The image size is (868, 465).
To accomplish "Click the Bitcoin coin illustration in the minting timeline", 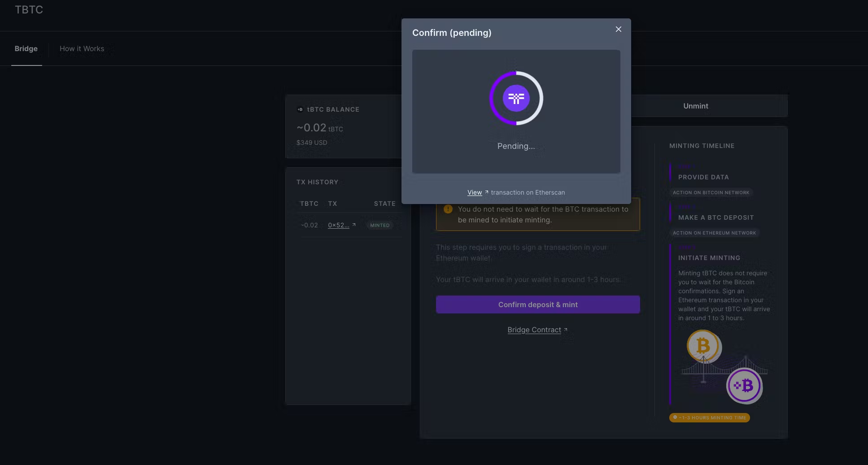I will [x=703, y=346].
